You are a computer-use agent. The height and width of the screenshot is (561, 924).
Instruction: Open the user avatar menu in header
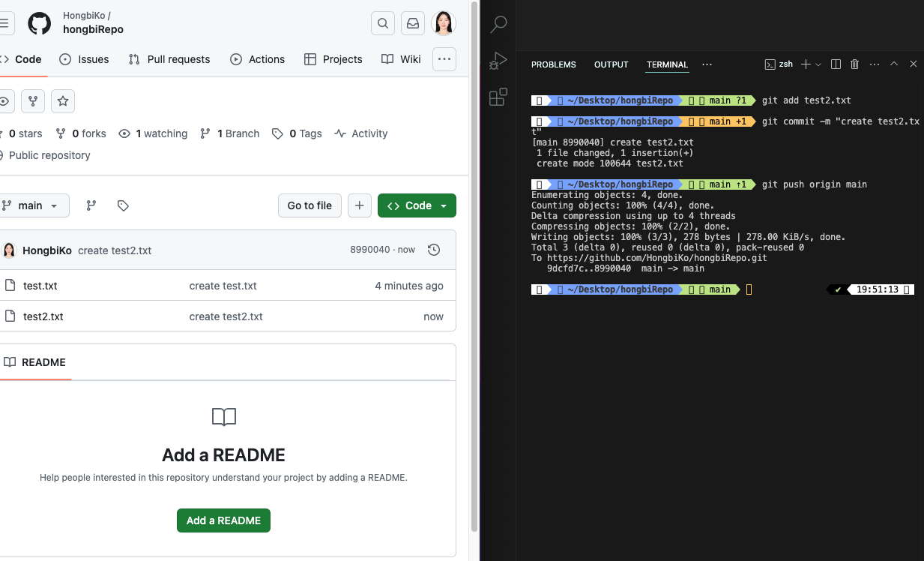[444, 23]
